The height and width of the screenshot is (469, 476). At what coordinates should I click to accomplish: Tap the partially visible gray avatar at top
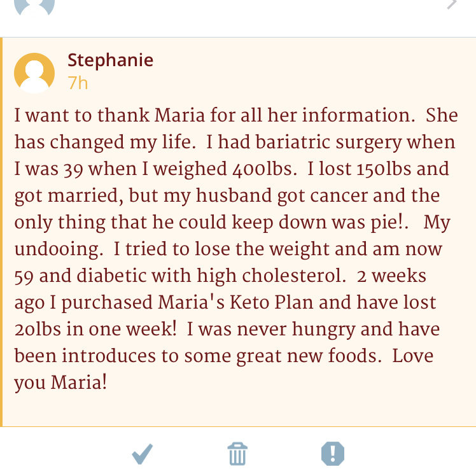point(34,7)
